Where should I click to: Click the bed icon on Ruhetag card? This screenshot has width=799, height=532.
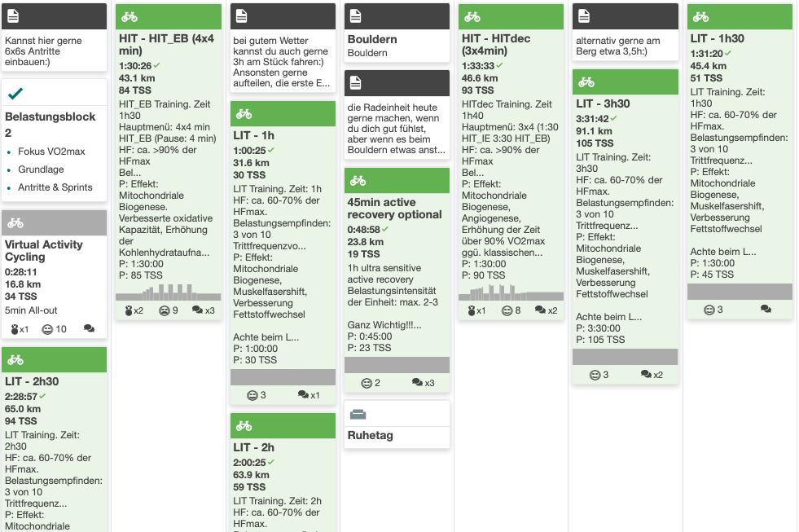[358, 415]
